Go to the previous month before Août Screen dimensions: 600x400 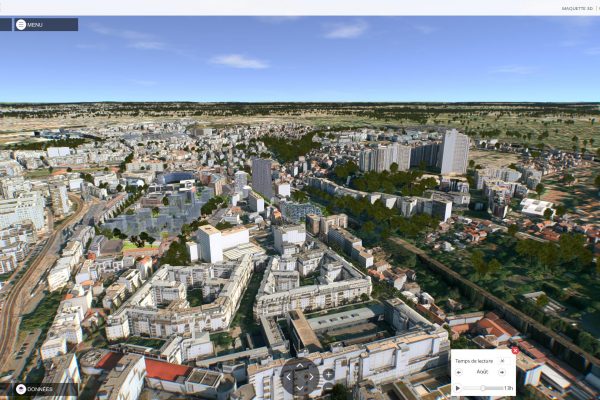(x=459, y=372)
